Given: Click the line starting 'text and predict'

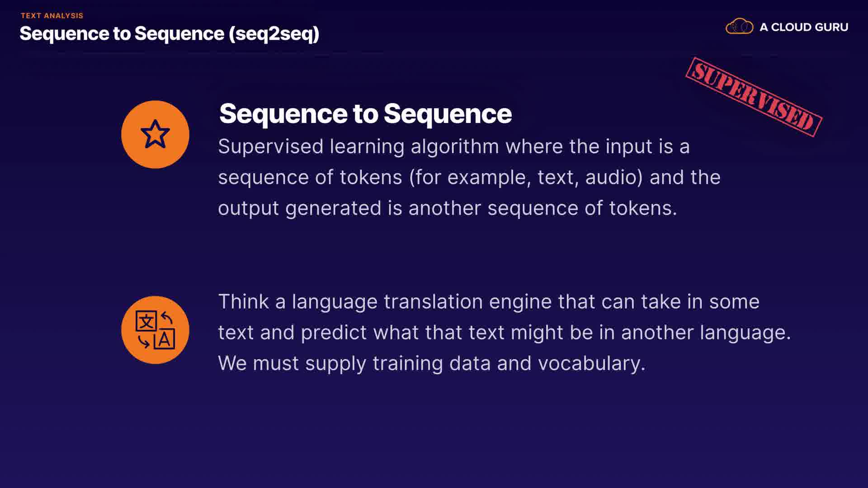Looking at the screenshot, I should tap(504, 332).
